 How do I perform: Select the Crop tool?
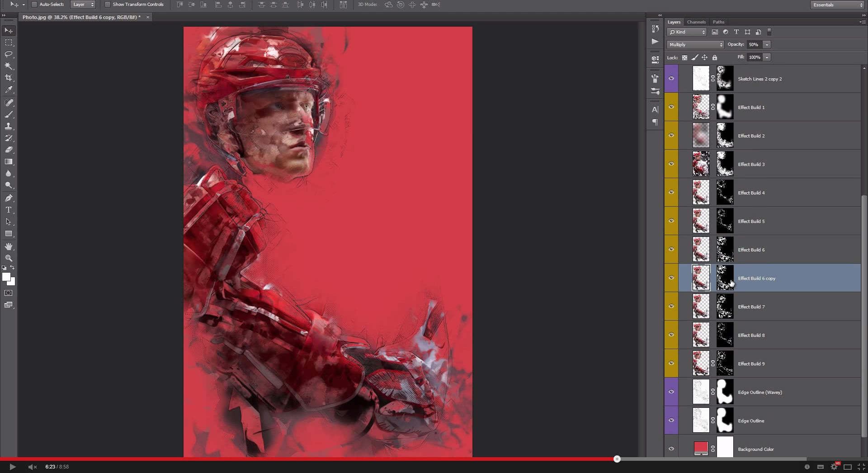tap(8, 77)
